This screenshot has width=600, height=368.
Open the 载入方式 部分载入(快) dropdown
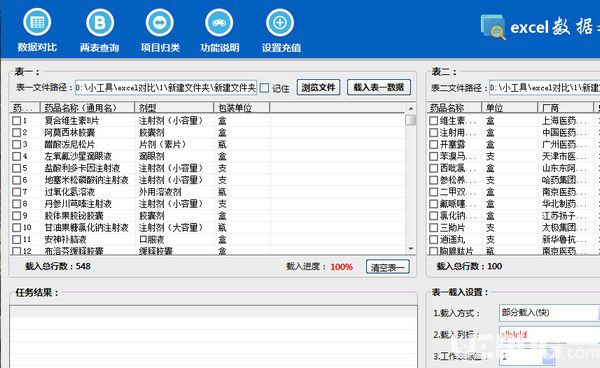tap(549, 313)
